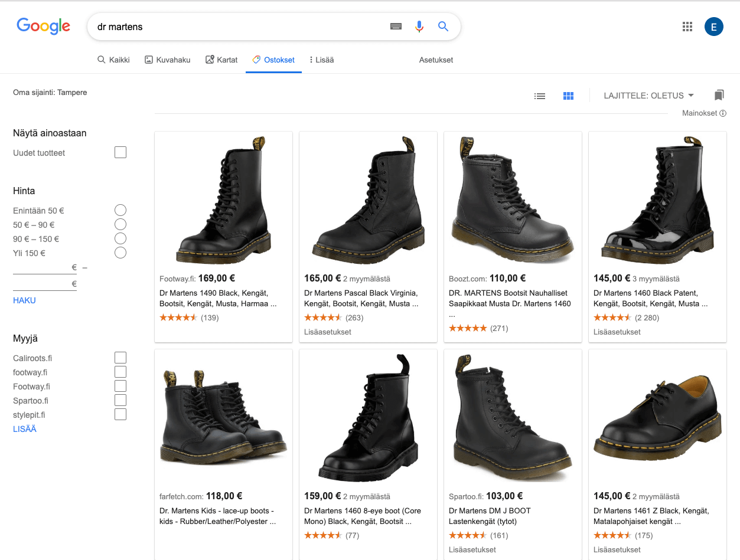
Task: Open the saved items bookmark icon
Action: [x=719, y=95]
